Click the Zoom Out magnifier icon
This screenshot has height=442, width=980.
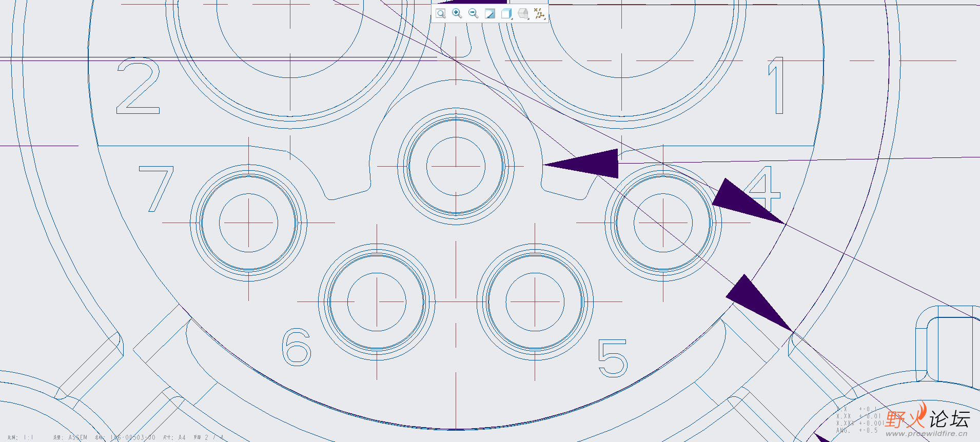tap(473, 13)
